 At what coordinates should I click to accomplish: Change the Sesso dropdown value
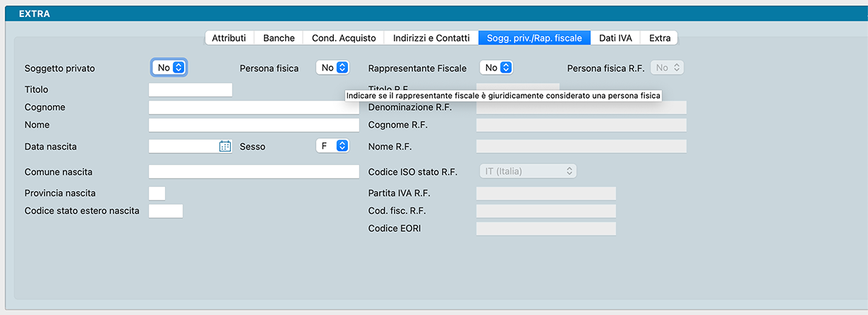(332, 146)
